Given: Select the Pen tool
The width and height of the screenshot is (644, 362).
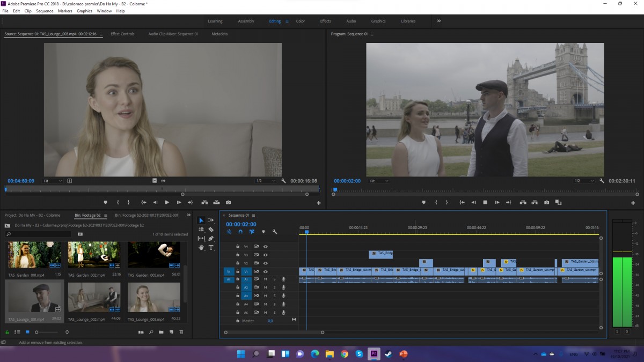Looking at the screenshot, I should click(x=211, y=239).
